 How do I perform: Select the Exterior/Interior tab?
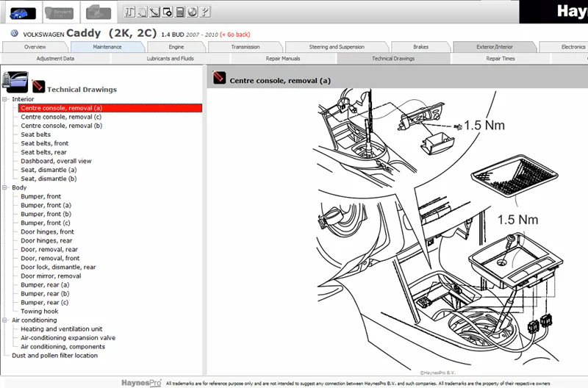(x=495, y=47)
